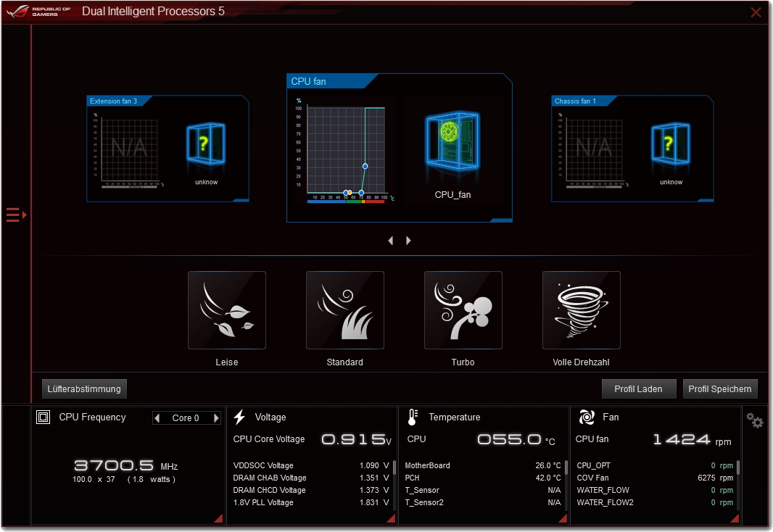Image resolution: width=773 pixels, height=532 pixels.
Task: Click the CPU Frequency chip icon
Action: pyautogui.click(x=44, y=417)
